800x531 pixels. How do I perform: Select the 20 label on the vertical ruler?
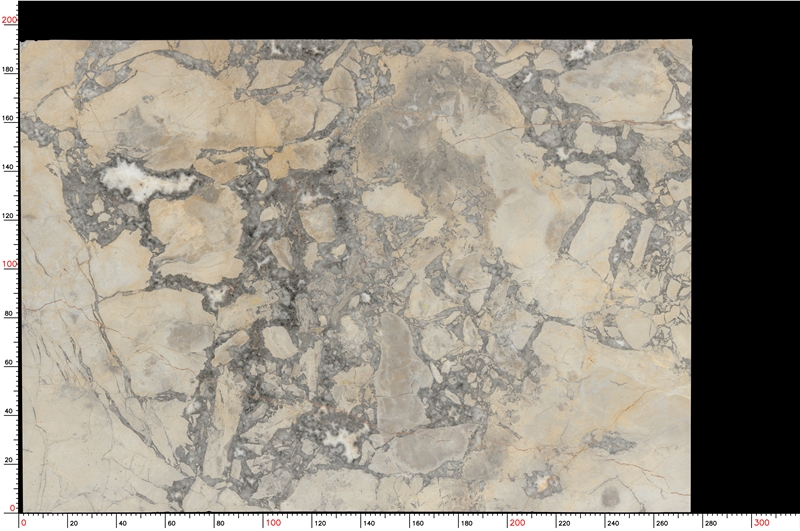coord(9,460)
